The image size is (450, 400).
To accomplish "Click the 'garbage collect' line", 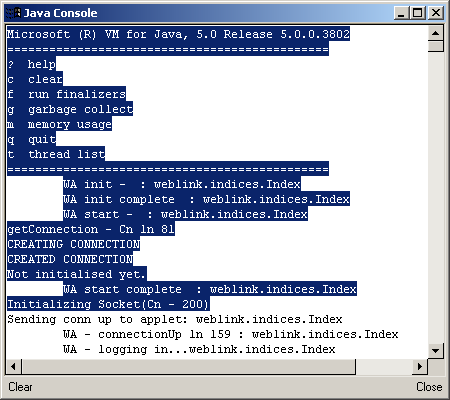I will (70, 109).
